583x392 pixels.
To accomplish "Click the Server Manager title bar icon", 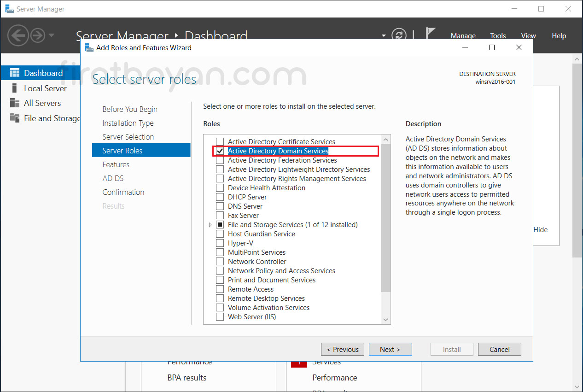I will (x=9, y=9).
